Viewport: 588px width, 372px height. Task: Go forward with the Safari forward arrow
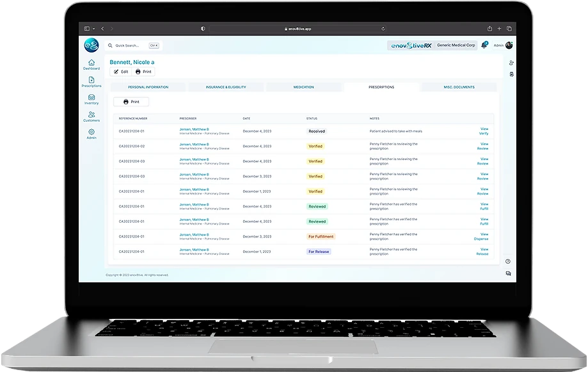112,29
